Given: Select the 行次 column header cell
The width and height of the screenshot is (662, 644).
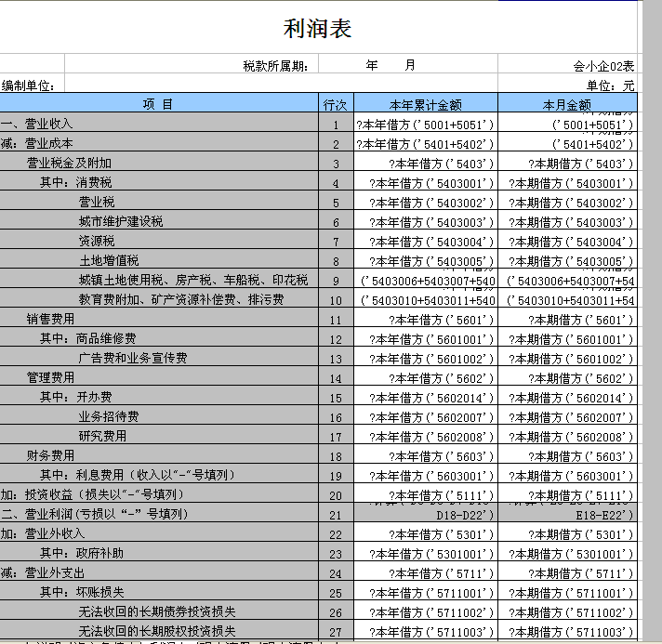Looking at the screenshot, I should 335,104.
